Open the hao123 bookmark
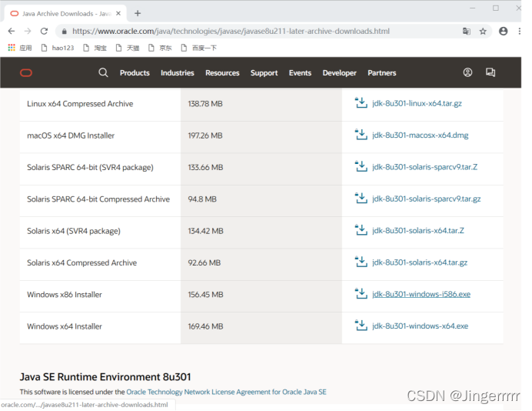The image size is (532, 411). point(58,48)
